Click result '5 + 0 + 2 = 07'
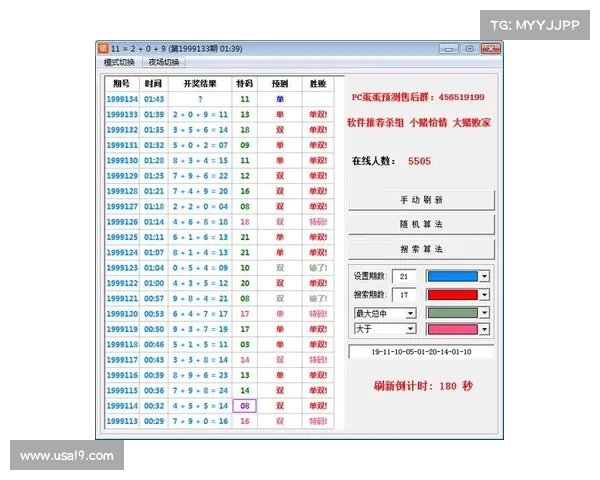Image resolution: width=600 pixels, height=480 pixels. coord(200,145)
